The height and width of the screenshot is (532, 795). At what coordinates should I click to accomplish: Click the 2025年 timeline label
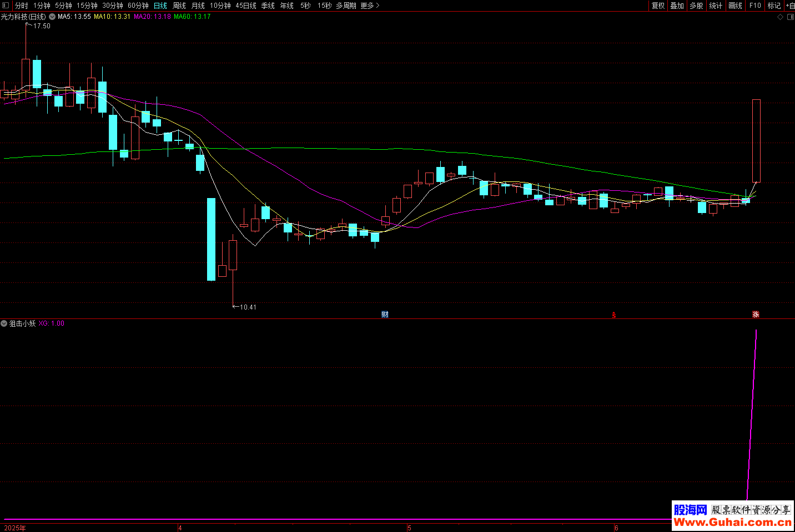pos(15,528)
